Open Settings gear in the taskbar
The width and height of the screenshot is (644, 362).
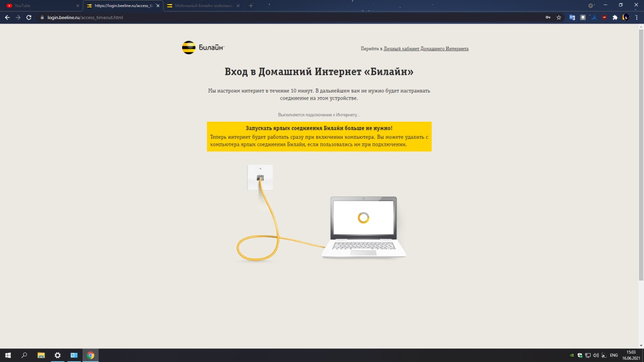click(x=57, y=355)
